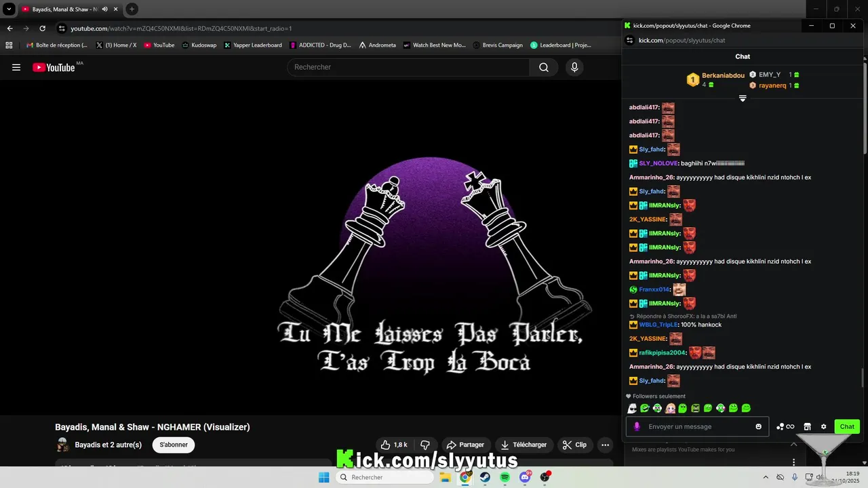The image size is (868, 488).
Task: Click EMY_Y in the leaderboard
Action: coord(769,75)
